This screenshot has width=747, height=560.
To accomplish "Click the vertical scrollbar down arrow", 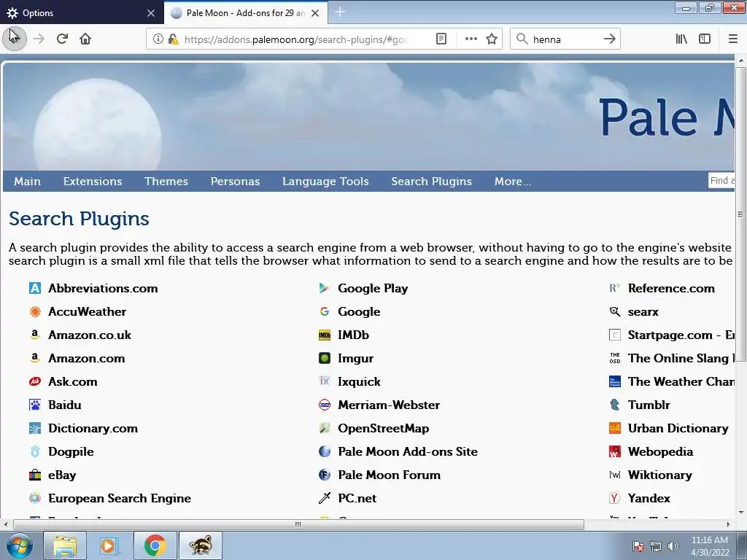I will coord(741,513).
